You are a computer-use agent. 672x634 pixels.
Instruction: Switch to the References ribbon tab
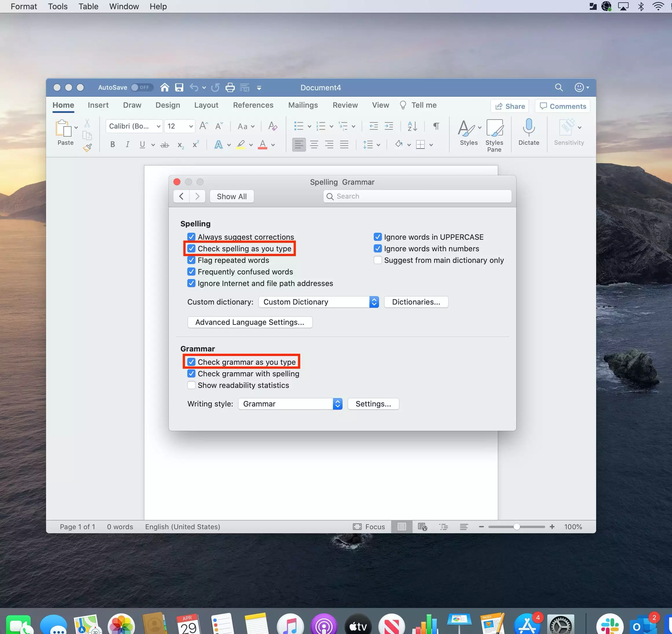(253, 105)
